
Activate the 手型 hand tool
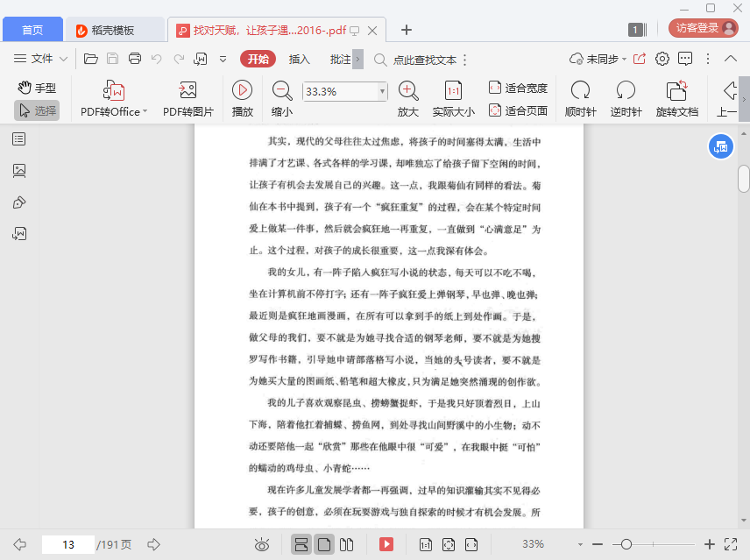coord(37,88)
